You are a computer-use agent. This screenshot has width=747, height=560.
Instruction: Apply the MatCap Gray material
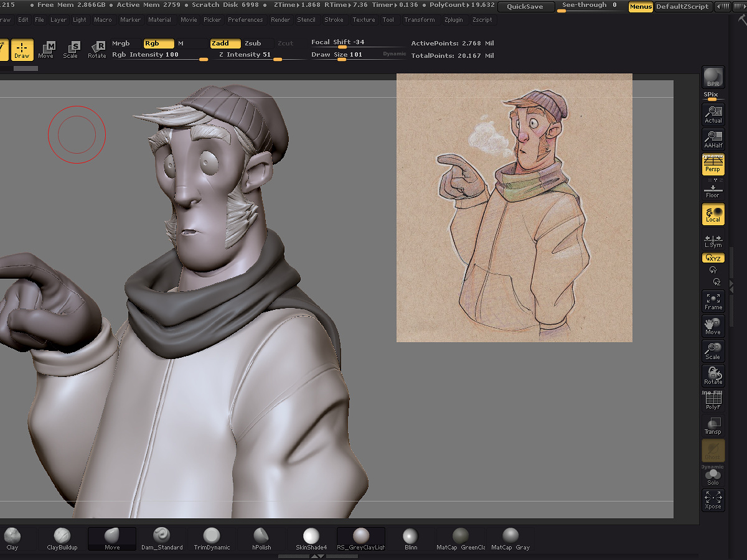click(510, 539)
